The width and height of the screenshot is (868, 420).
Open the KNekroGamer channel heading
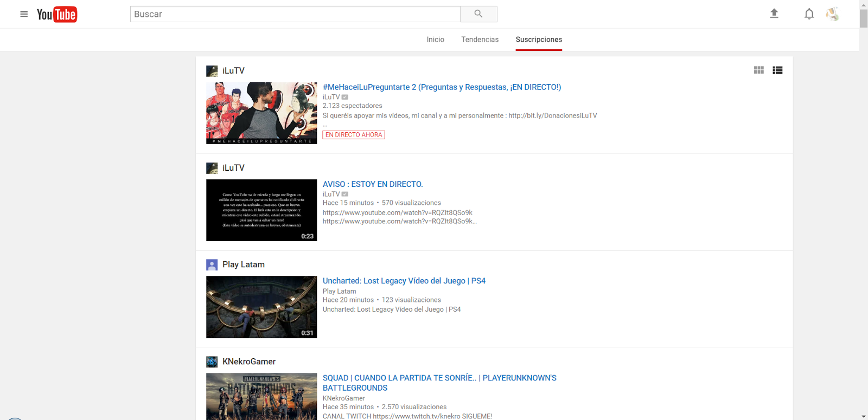tap(249, 361)
